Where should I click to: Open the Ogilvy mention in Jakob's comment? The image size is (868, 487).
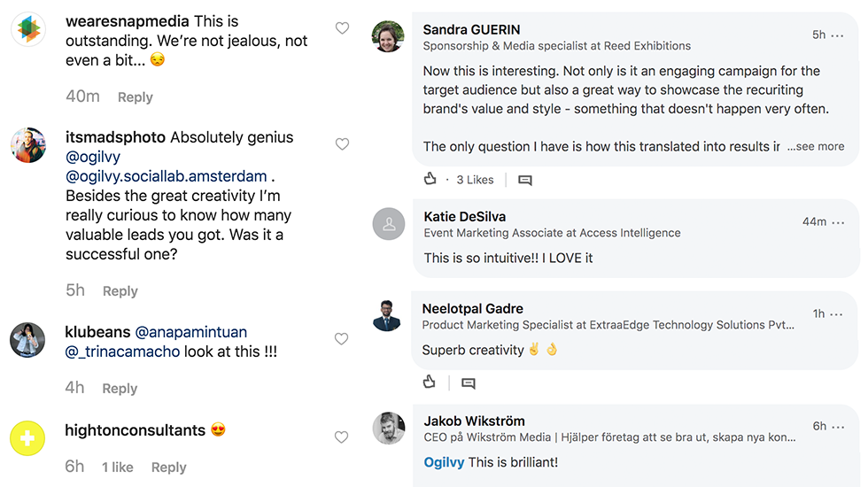[x=444, y=462]
